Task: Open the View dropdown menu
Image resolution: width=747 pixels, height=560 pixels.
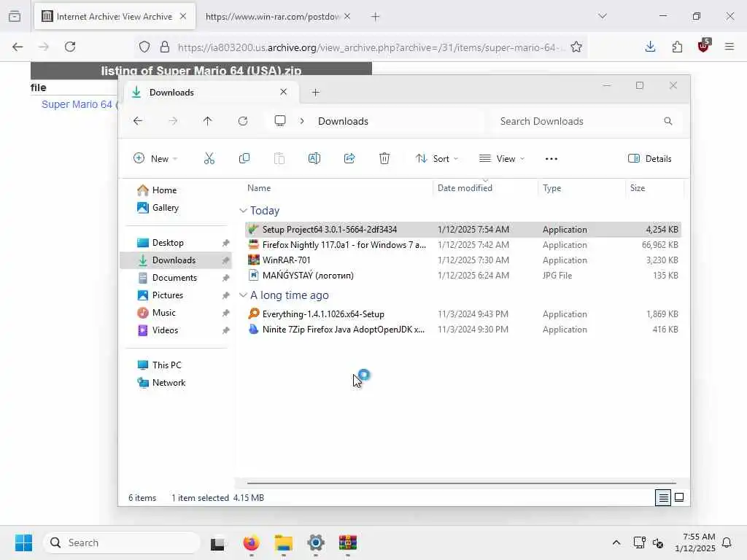Action: click(502, 158)
